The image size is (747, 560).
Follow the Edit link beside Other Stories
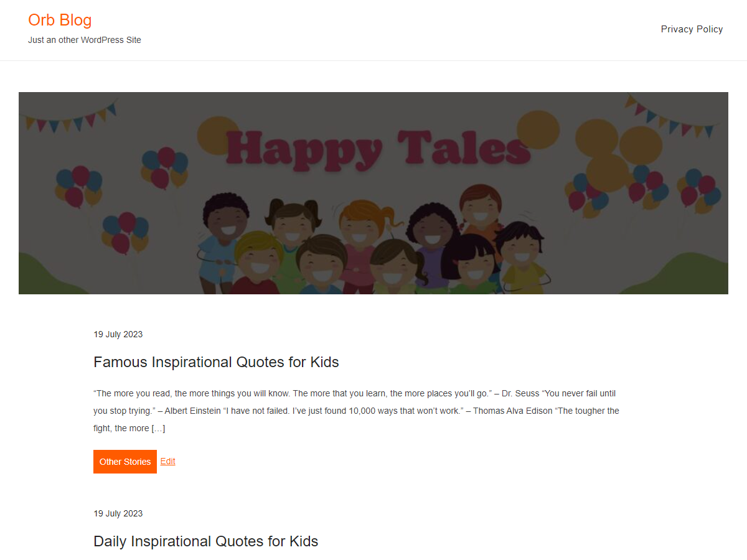coord(168,461)
